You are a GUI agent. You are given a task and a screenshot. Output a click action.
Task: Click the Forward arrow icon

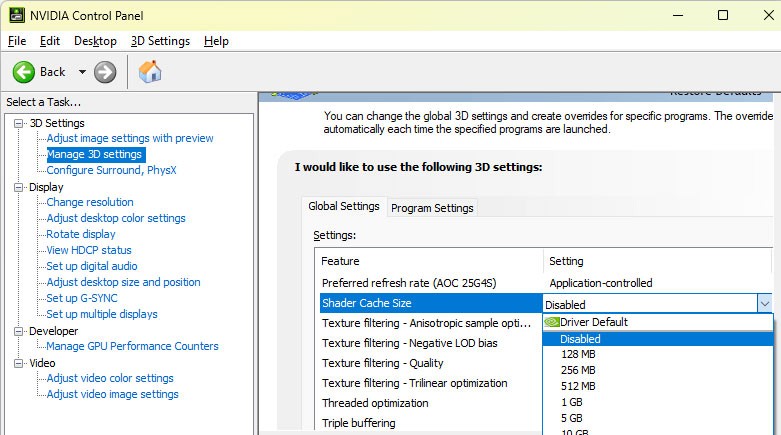(105, 72)
